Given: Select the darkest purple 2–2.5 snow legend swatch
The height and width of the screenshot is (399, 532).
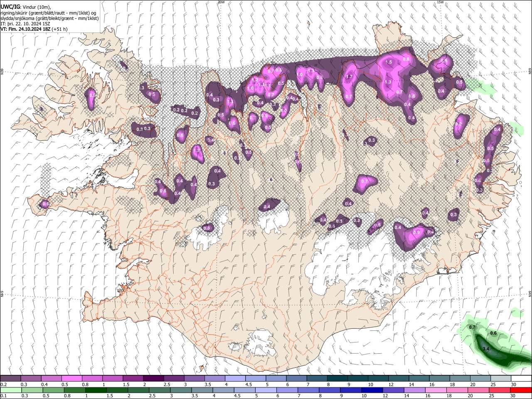Looking at the screenshot, I should point(153,379).
